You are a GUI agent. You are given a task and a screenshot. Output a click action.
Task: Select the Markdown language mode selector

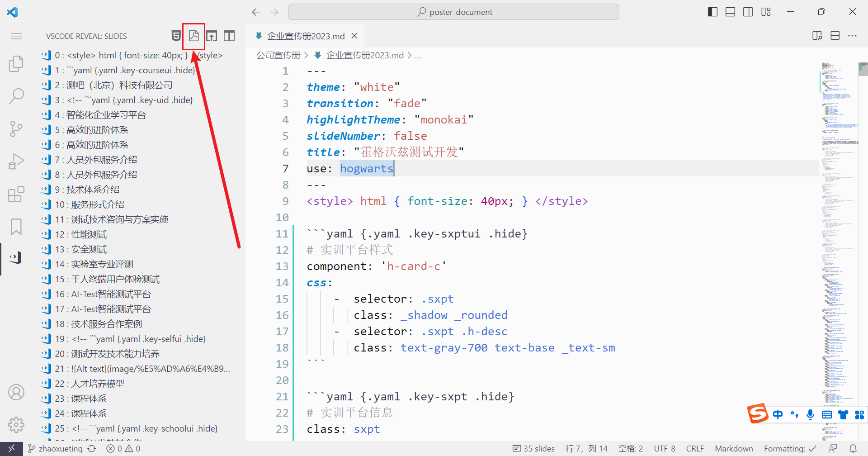[x=734, y=448]
